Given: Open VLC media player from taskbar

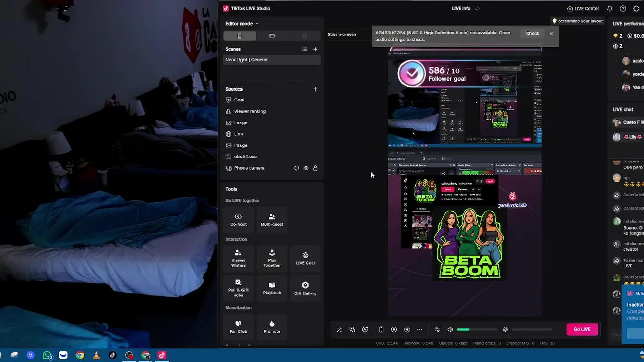Looking at the screenshot, I should 96,355.
